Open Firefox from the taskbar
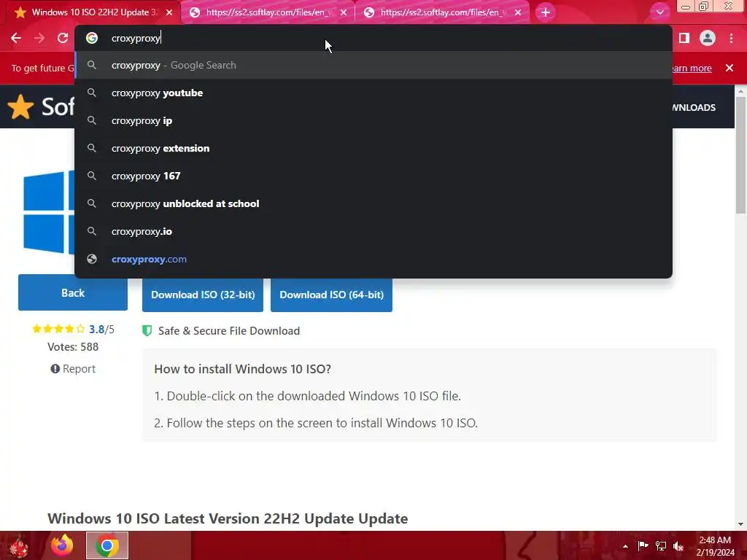Screen dimensions: 747x560 coord(62,545)
